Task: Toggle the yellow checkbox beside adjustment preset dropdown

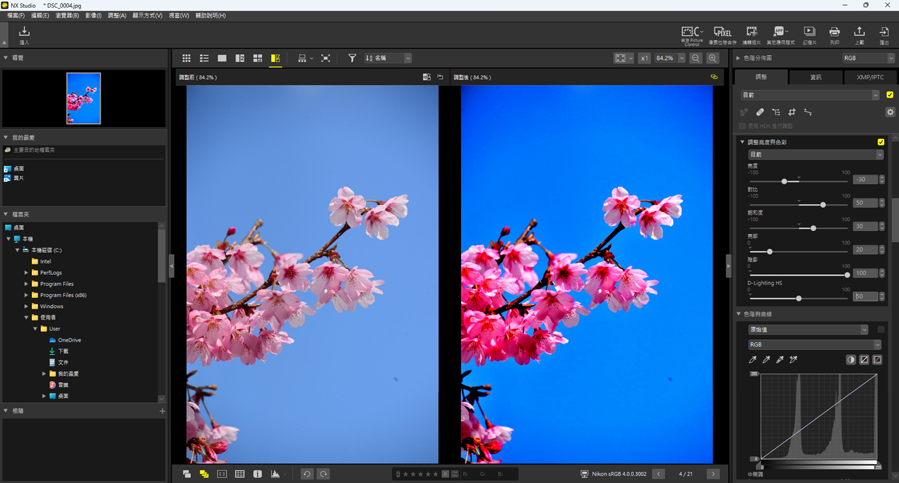Action: [x=890, y=95]
